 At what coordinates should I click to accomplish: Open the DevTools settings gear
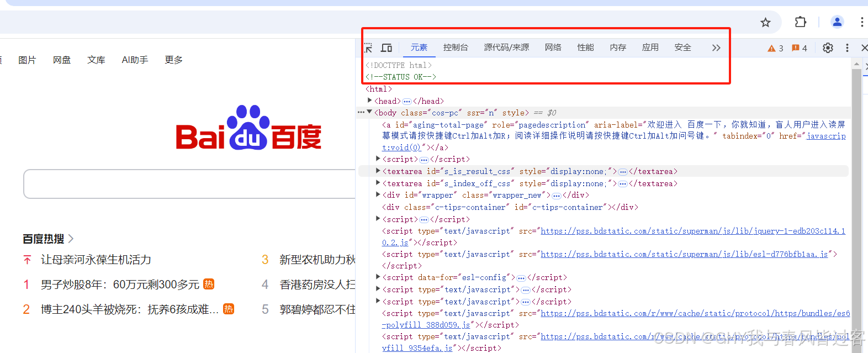(828, 48)
